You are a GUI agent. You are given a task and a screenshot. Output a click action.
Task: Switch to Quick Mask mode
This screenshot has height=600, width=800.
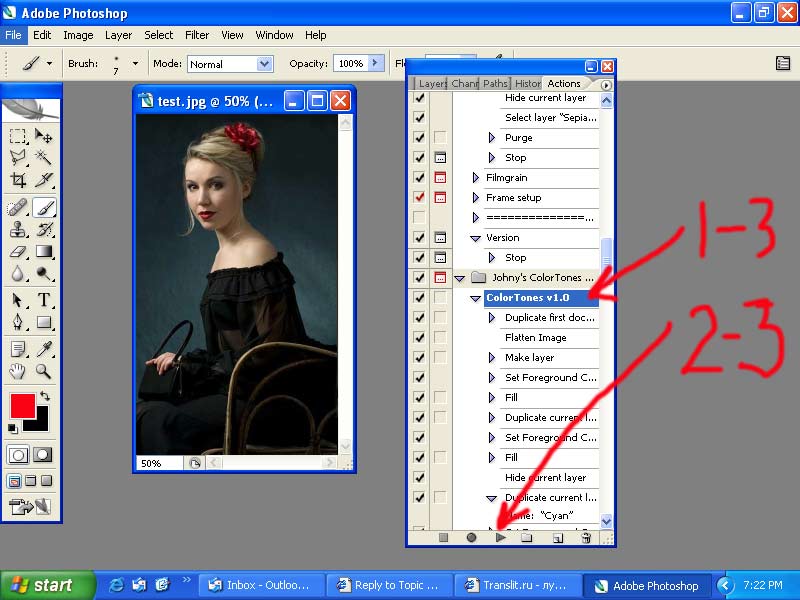(x=43, y=455)
